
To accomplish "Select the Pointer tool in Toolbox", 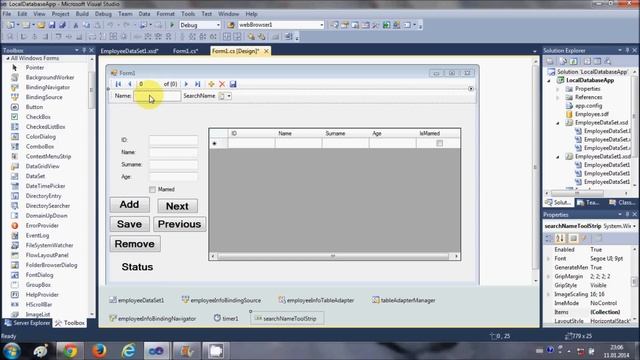I will 35,67.
